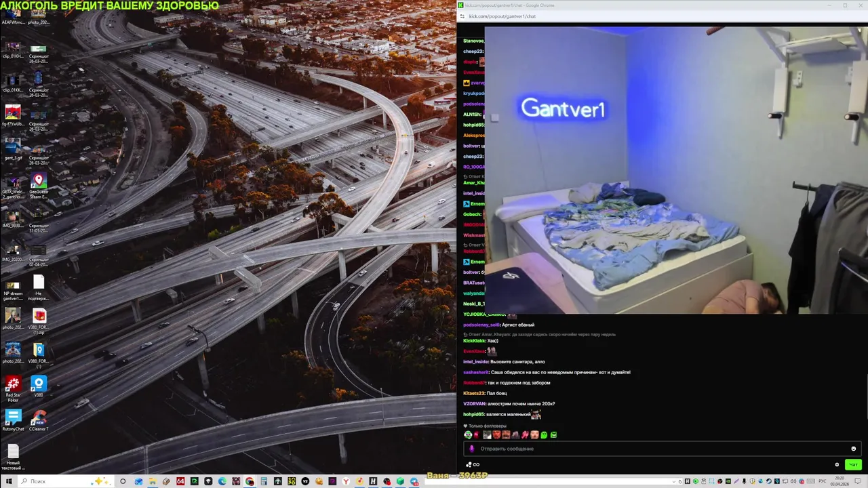Click the Windows Start button
Image resolution: width=868 pixels, height=488 pixels.
(x=9, y=481)
